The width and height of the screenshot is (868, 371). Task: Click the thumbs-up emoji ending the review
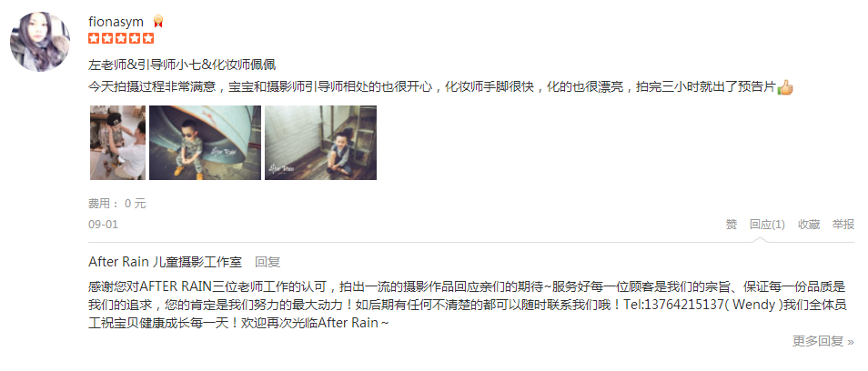[x=785, y=87]
